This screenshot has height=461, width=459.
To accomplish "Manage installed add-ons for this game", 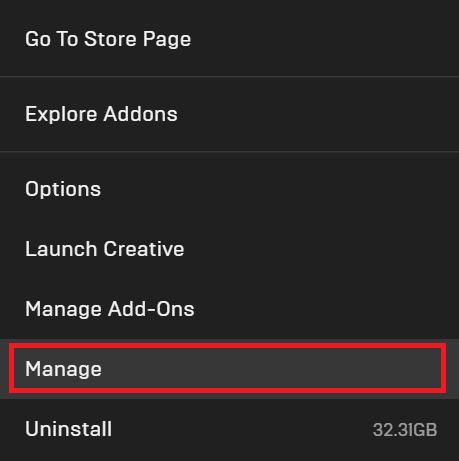I will pyautogui.click(x=229, y=309).
